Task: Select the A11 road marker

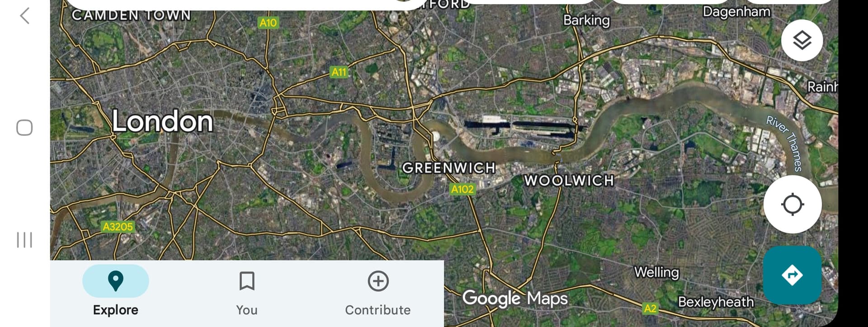Action: point(339,72)
